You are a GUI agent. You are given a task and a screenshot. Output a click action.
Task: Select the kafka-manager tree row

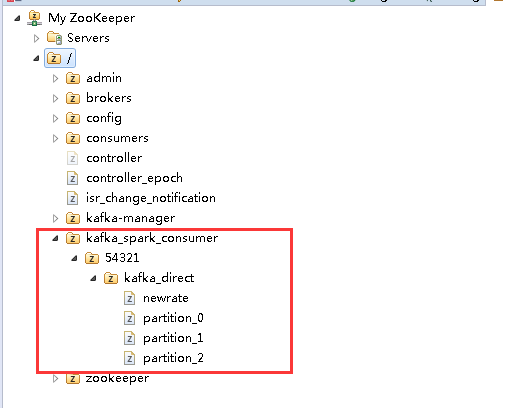pos(130,218)
